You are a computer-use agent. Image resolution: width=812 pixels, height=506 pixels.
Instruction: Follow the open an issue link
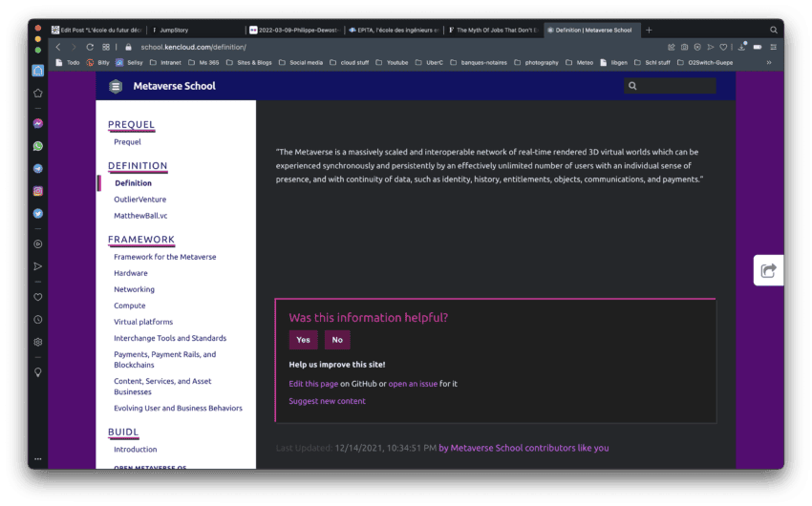tap(413, 384)
